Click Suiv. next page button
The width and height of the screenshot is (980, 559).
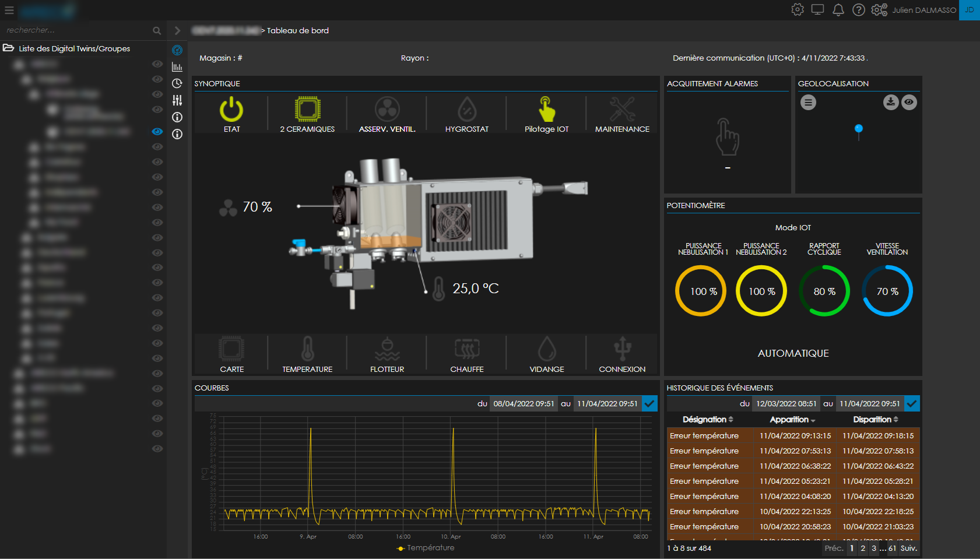point(908,549)
